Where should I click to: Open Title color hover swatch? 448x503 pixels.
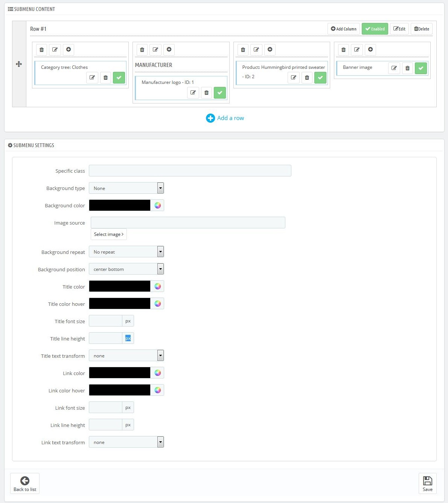point(120,304)
